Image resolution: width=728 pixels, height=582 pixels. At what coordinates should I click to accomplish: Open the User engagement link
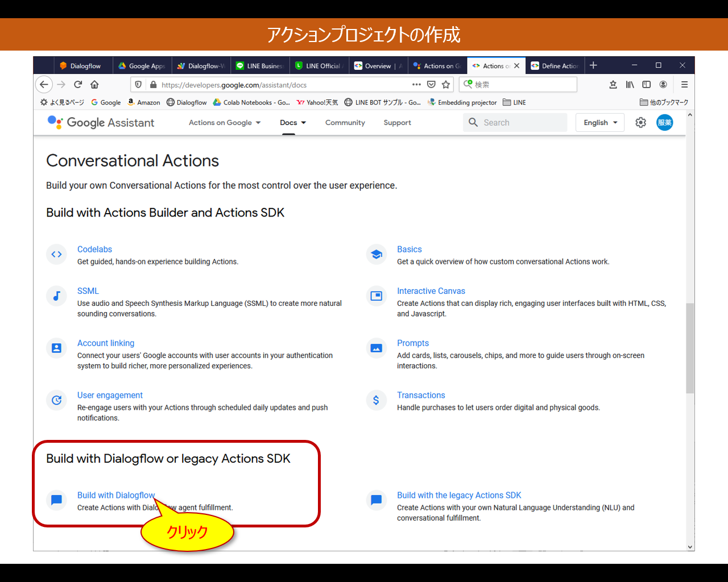[110, 396]
